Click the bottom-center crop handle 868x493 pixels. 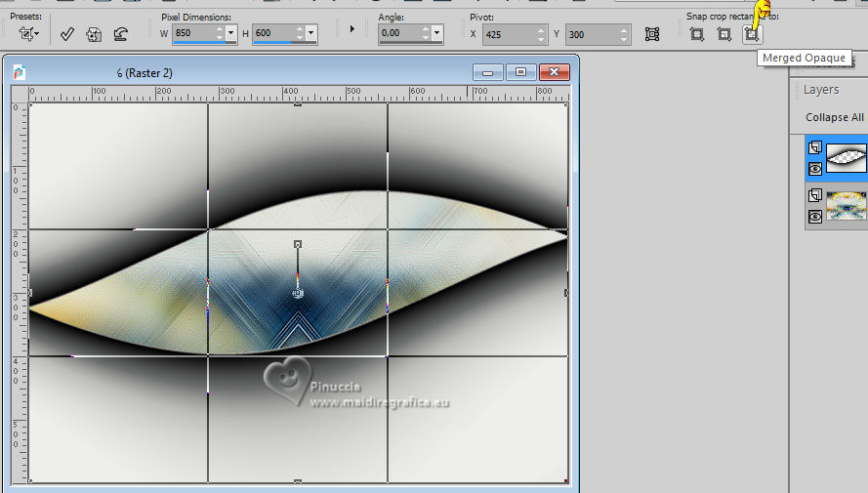[298, 481]
